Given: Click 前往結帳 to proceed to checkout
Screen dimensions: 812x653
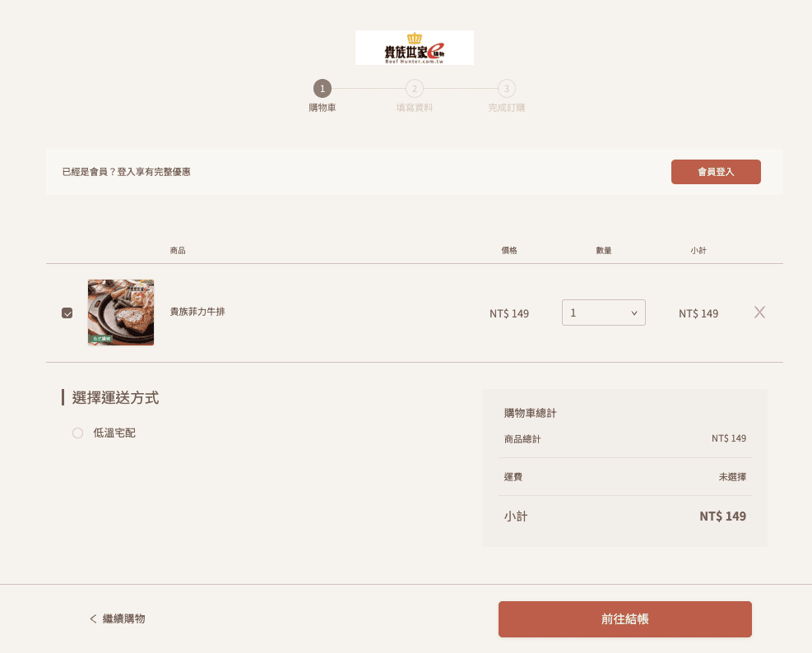Looking at the screenshot, I should coord(624,618).
